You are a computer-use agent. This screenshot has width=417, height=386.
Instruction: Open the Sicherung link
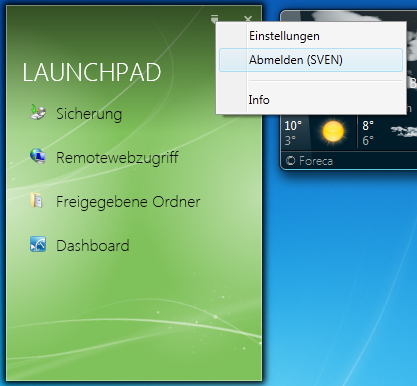(89, 114)
